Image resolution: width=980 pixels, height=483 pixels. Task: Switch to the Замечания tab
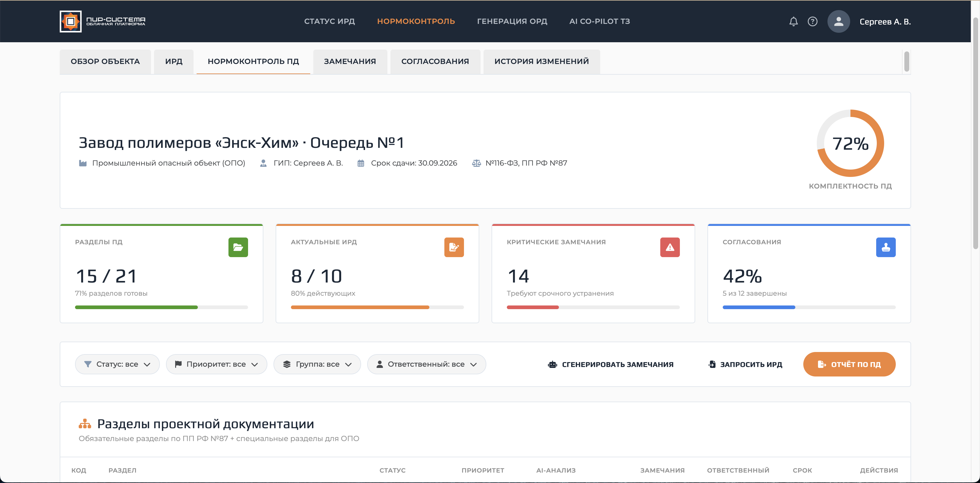[350, 62]
